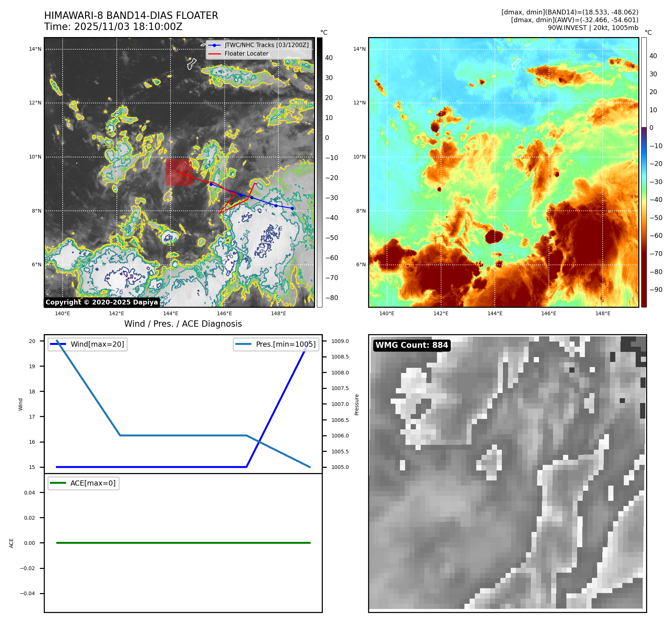Click the Copyright 2020-2025 Dapiya watermark
This screenshot has width=672, height=626.
(x=102, y=302)
